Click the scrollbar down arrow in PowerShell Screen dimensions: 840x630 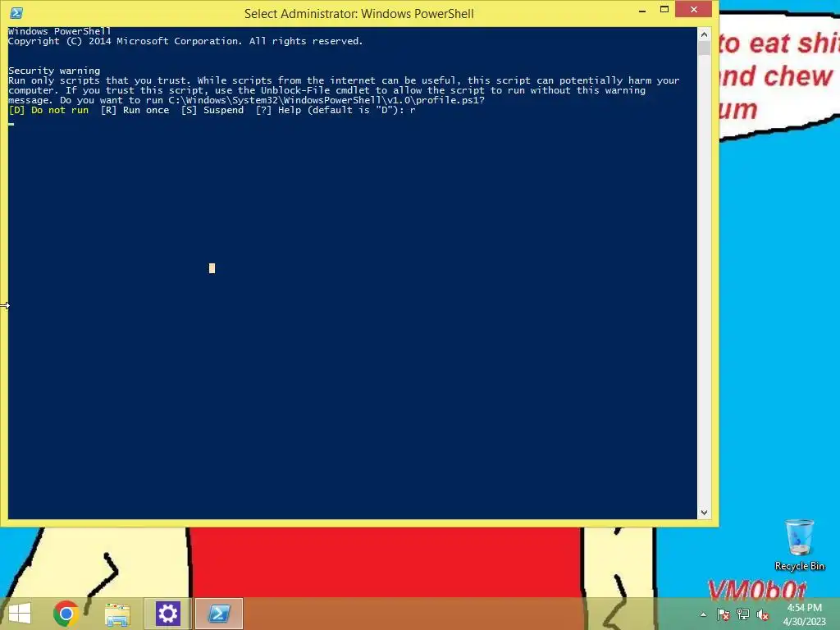[x=704, y=513]
